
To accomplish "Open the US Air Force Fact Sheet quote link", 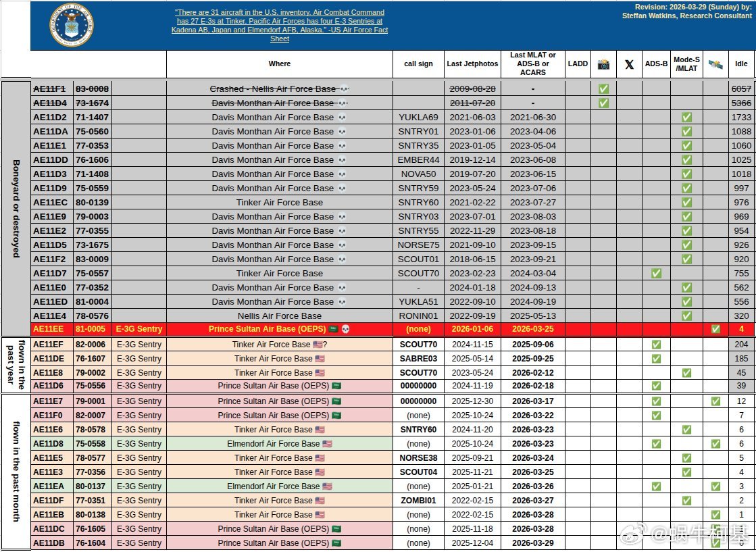I will click(x=280, y=26).
